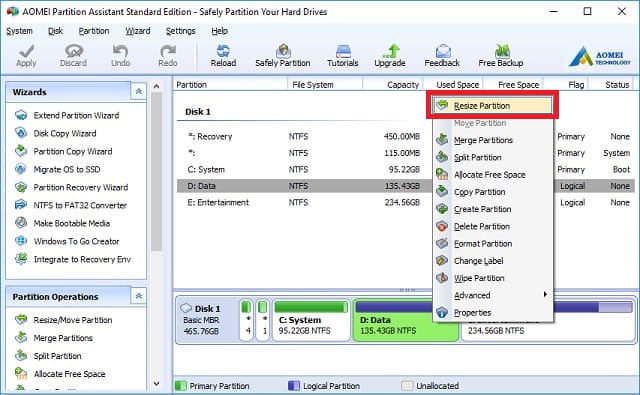This screenshot has height=395, width=640.
Task: Open the Feedback envelope icon
Action: pyautogui.click(x=442, y=51)
